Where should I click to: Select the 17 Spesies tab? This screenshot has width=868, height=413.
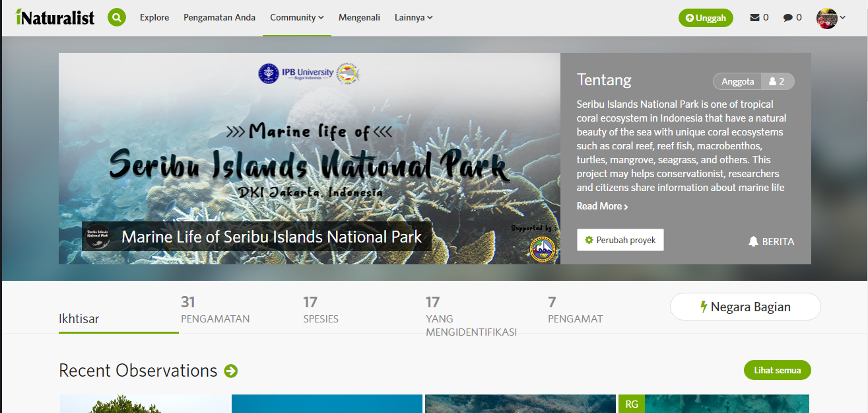coord(321,311)
